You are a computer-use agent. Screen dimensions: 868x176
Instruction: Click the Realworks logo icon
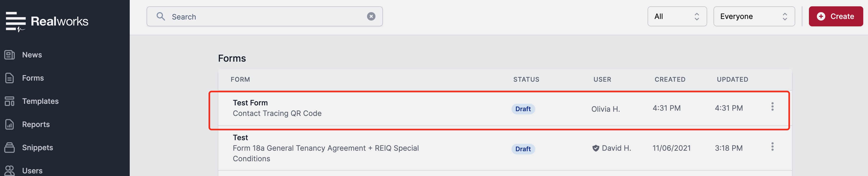(x=16, y=22)
